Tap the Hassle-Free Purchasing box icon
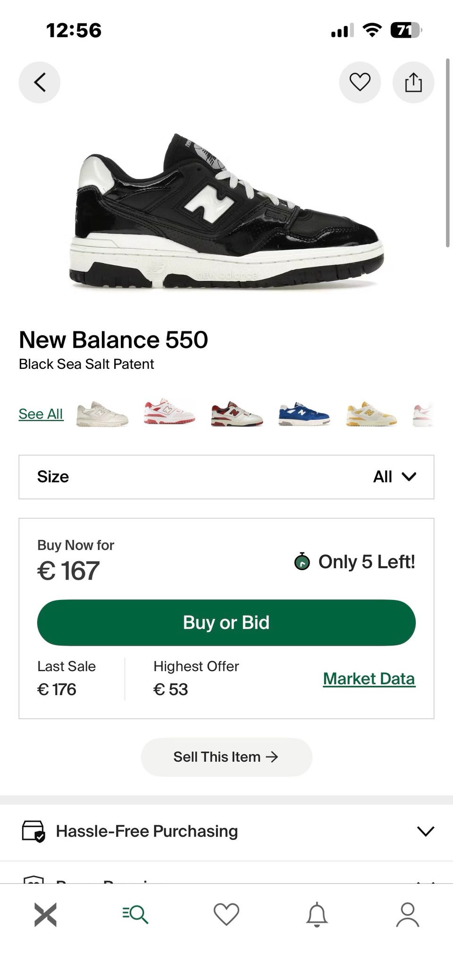The height and width of the screenshot is (980, 453). (x=34, y=831)
